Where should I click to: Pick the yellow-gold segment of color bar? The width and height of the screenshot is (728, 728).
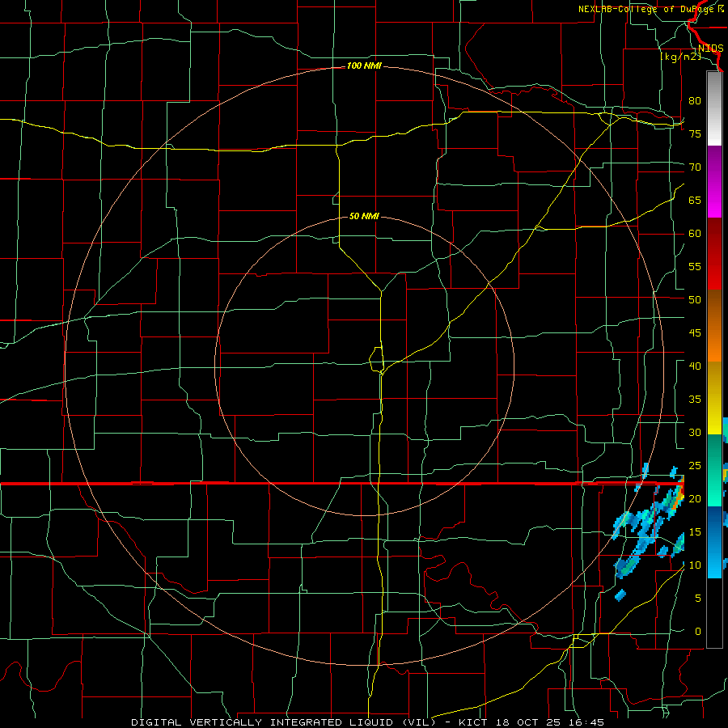[x=714, y=398]
